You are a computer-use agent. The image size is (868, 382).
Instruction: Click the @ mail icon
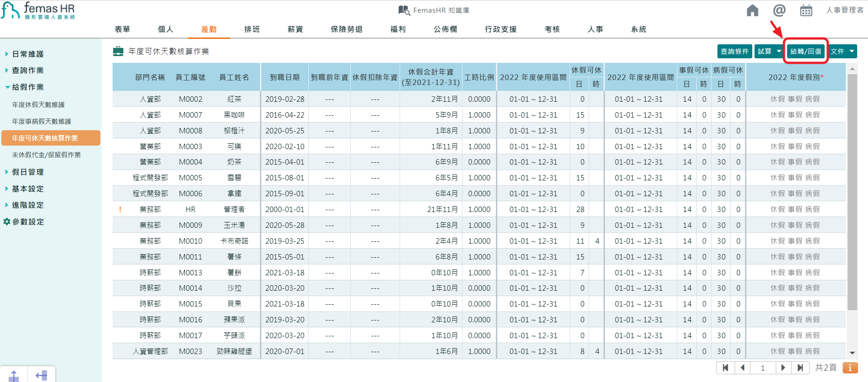click(x=779, y=10)
